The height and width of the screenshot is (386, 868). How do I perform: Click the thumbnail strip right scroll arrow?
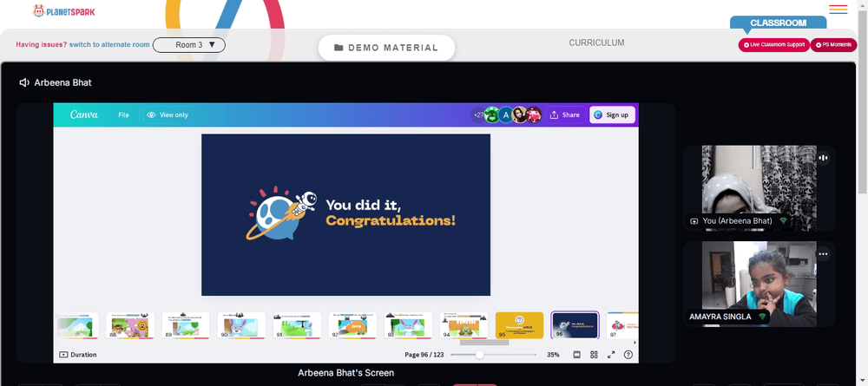[x=635, y=343]
